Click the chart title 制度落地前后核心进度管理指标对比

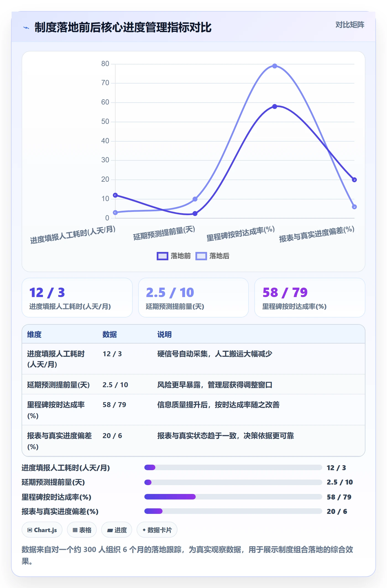[x=123, y=28]
